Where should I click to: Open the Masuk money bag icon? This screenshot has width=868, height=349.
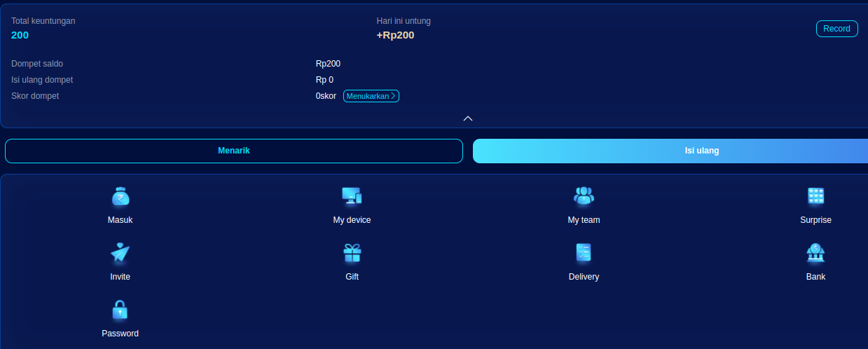pos(120,196)
